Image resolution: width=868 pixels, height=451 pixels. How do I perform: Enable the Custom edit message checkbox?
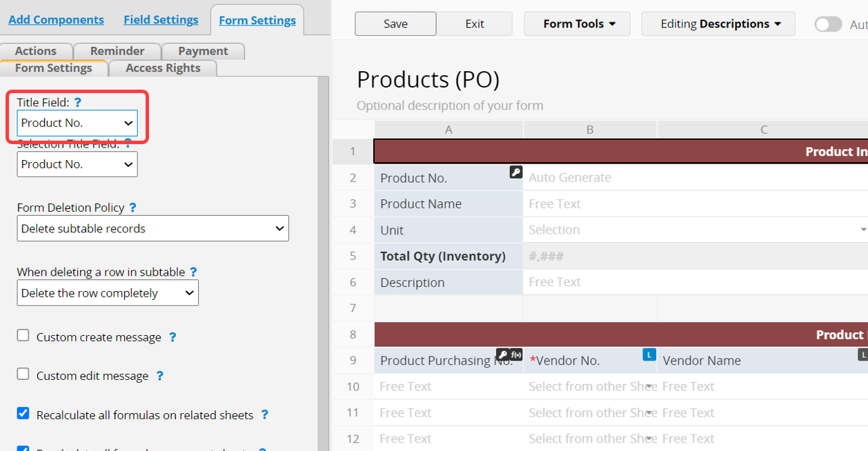coord(23,374)
